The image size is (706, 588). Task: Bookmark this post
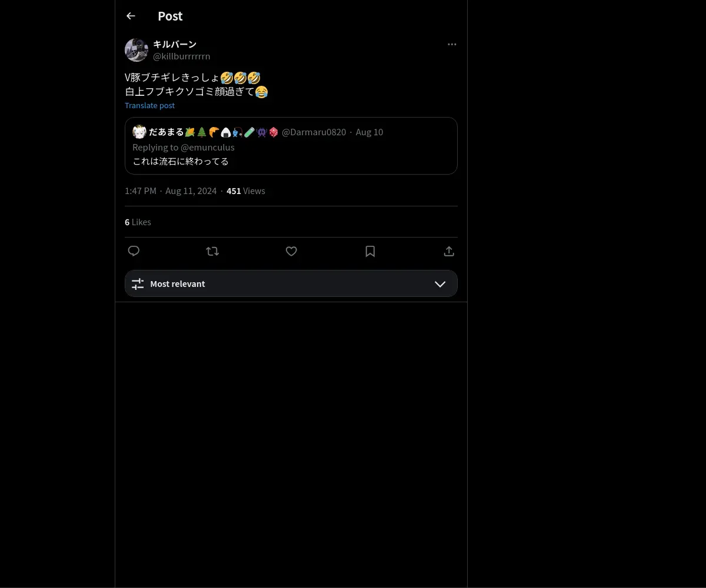(x=370, y=251)
